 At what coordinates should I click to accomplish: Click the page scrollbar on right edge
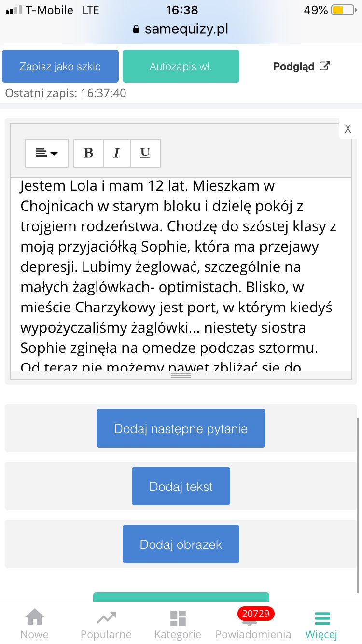[358, 502]
